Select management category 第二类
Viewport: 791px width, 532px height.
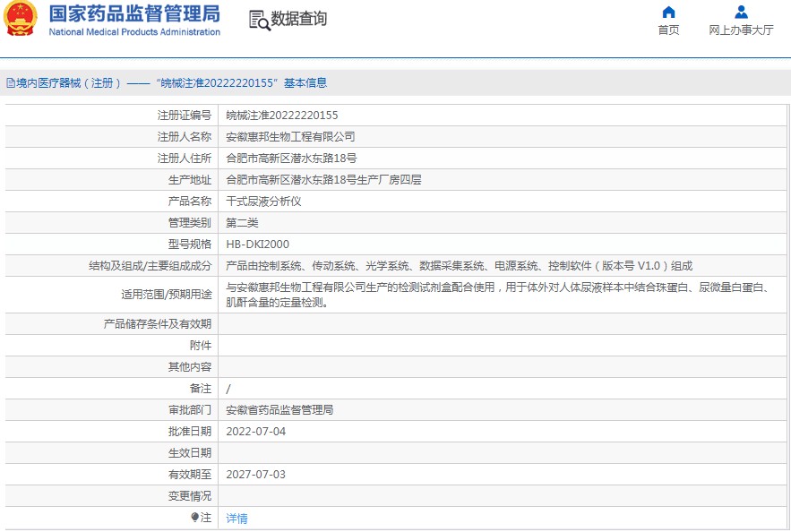tap(242, 222)
